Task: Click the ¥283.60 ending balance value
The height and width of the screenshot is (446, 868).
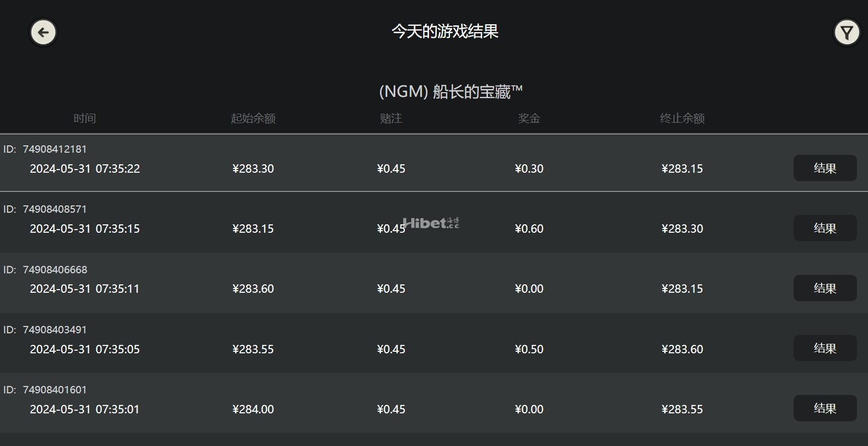Action: pos(682,349)
